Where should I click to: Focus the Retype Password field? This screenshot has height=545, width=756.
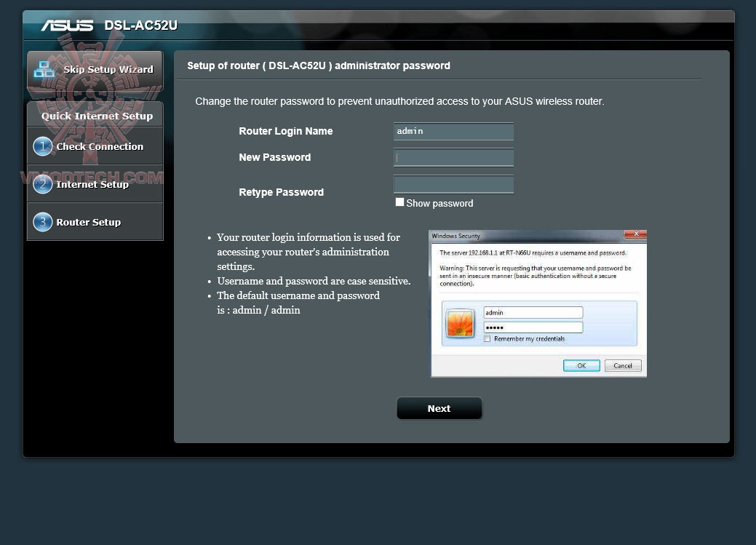pos(454,184)
